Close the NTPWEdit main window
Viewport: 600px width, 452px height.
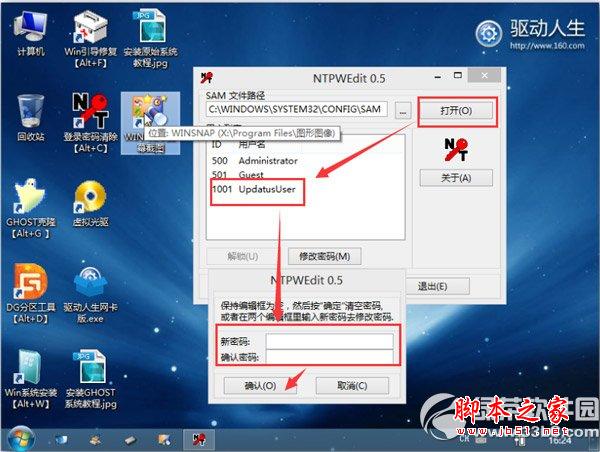tap(484, 76)
